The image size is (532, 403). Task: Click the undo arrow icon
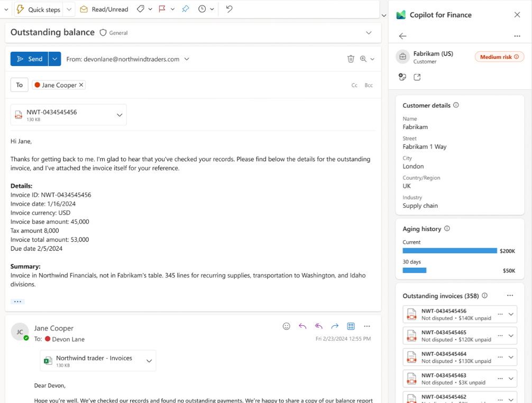pos(230,9)
